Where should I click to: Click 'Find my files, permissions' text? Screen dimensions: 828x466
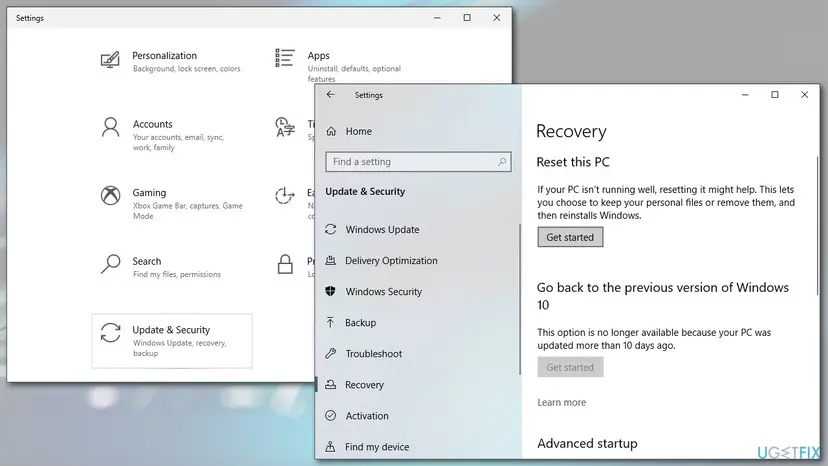point(177,274)
